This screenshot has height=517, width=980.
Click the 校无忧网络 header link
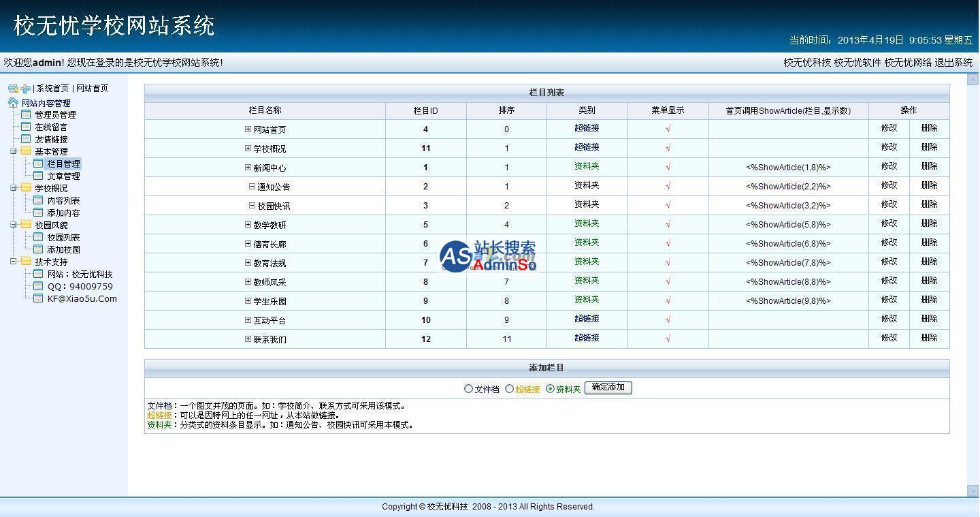tap(908, 63)
